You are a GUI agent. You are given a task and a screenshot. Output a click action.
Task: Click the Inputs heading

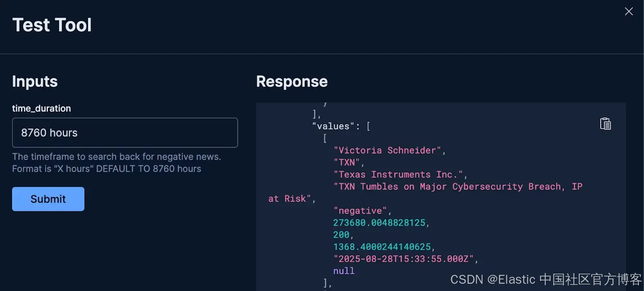[x=35, y=81]
